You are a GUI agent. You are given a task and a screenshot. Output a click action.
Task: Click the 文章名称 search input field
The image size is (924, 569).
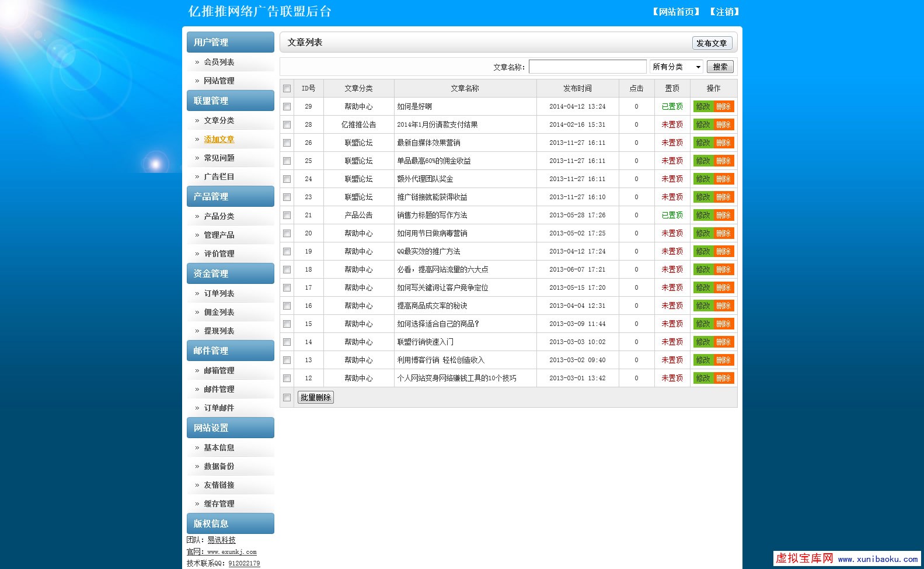pos(587,67)
